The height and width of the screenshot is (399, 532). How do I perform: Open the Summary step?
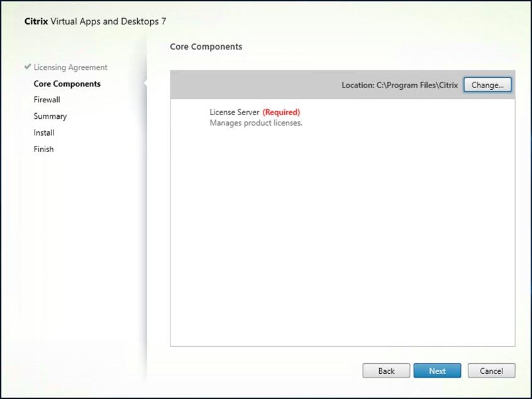point(50,116)
